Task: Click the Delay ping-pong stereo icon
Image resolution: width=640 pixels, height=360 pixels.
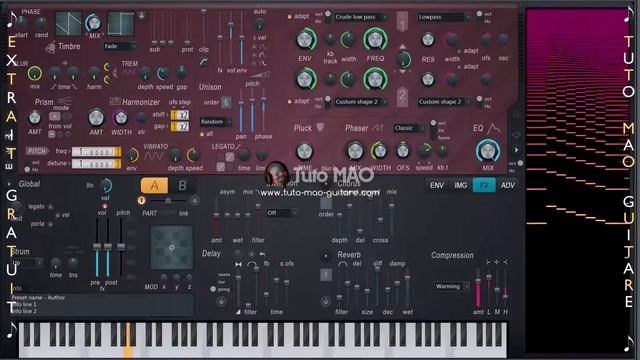Action: (x=238, y=264)
